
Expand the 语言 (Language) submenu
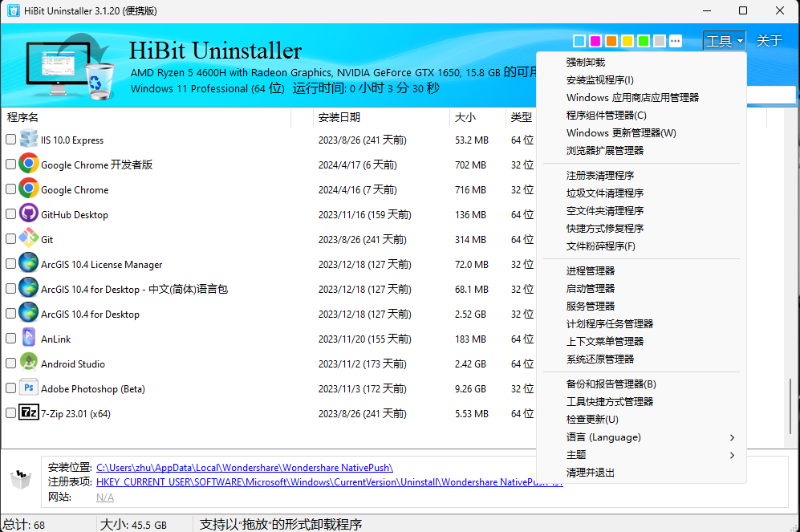click(641, 437)
